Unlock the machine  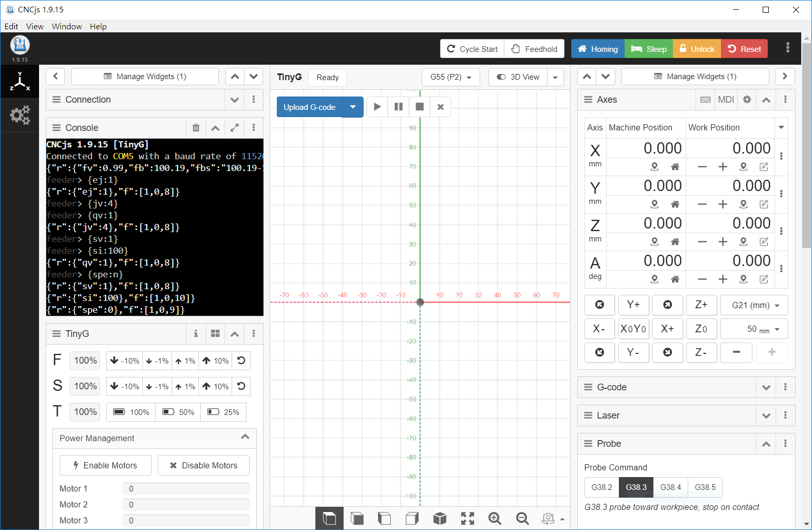point(697,49)
